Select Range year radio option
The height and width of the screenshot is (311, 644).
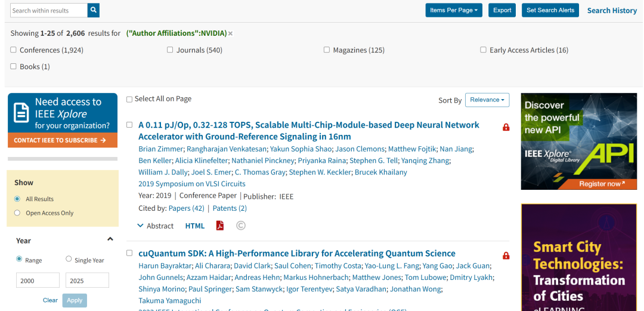pyautogui.click(x=19, y=259)
